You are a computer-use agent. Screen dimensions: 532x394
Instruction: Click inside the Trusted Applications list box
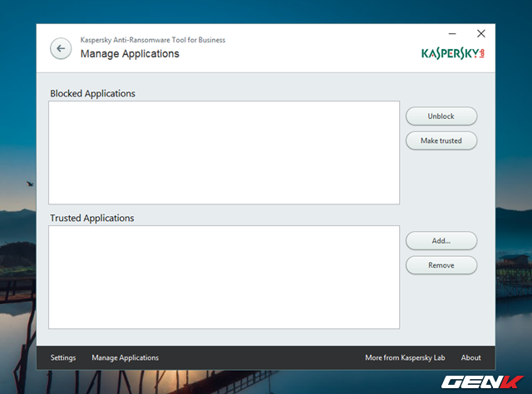coord(224,277)
